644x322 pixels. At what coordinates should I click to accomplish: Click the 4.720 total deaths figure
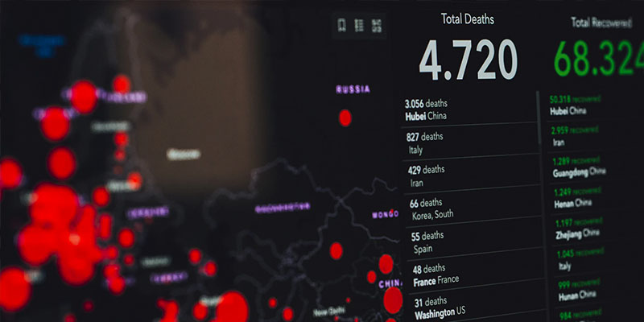pyautogui.click(x=468, y=60)
